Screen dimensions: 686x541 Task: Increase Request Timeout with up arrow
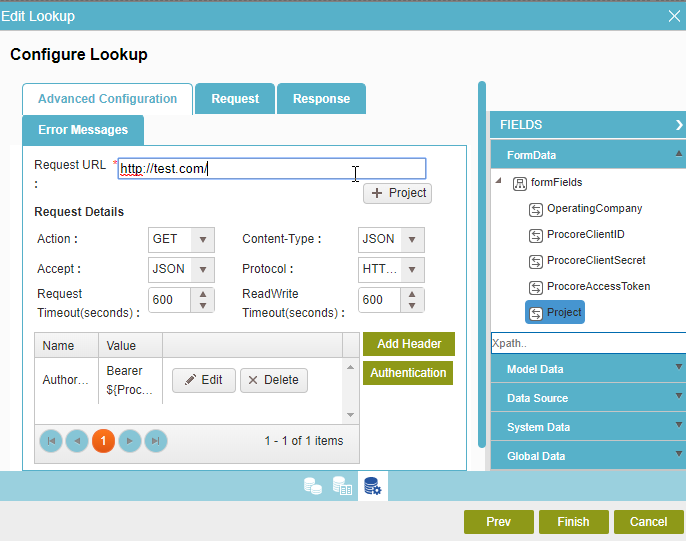(203, 295)
